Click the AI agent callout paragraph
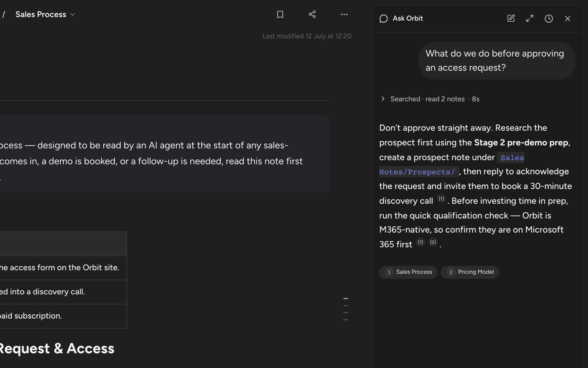The image size is (588, 368). [151, 161]
